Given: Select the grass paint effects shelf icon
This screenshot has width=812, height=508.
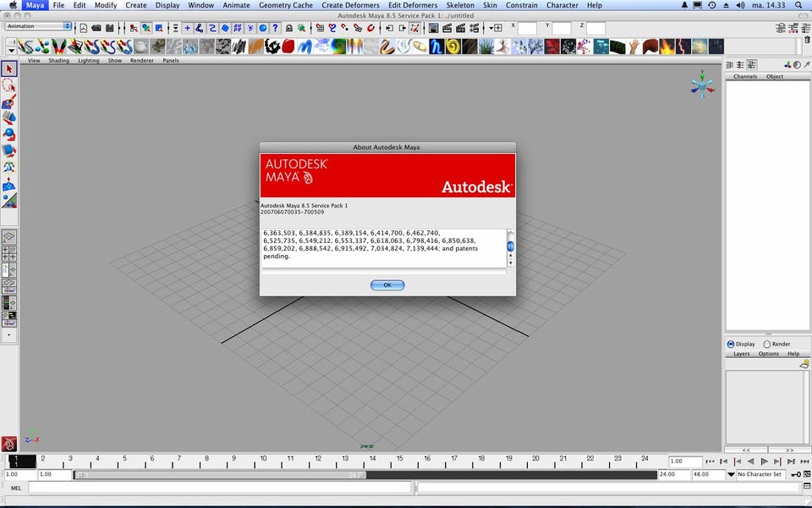Looking at the screenshot, I should click(x=486, y=47).
